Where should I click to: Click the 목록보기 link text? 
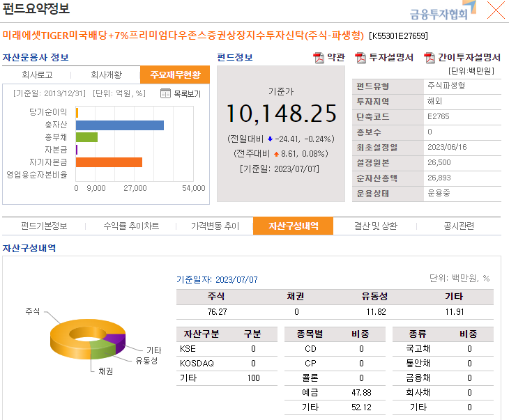pos(187,94)
